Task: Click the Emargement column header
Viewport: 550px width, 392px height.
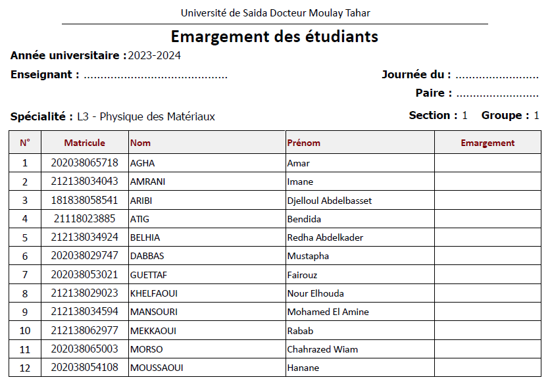Action: 488,143
